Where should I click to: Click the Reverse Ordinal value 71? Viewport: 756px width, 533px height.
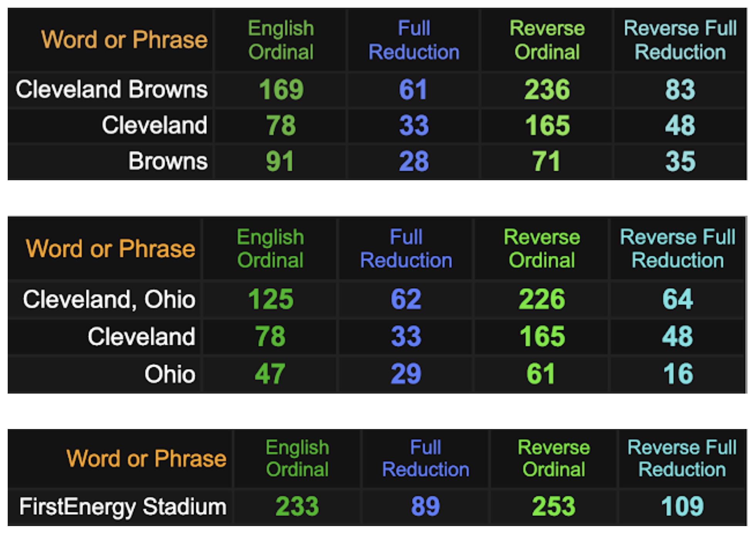click(546, 161)
